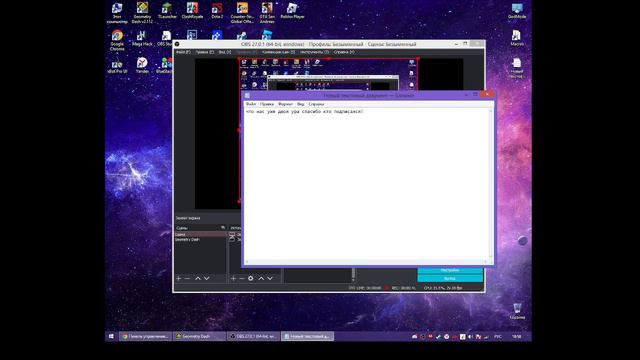Click Notepad horizontal scrollbar left arrow
The width and height of the screenshot is (640, 360).
[x=246, y=262]
